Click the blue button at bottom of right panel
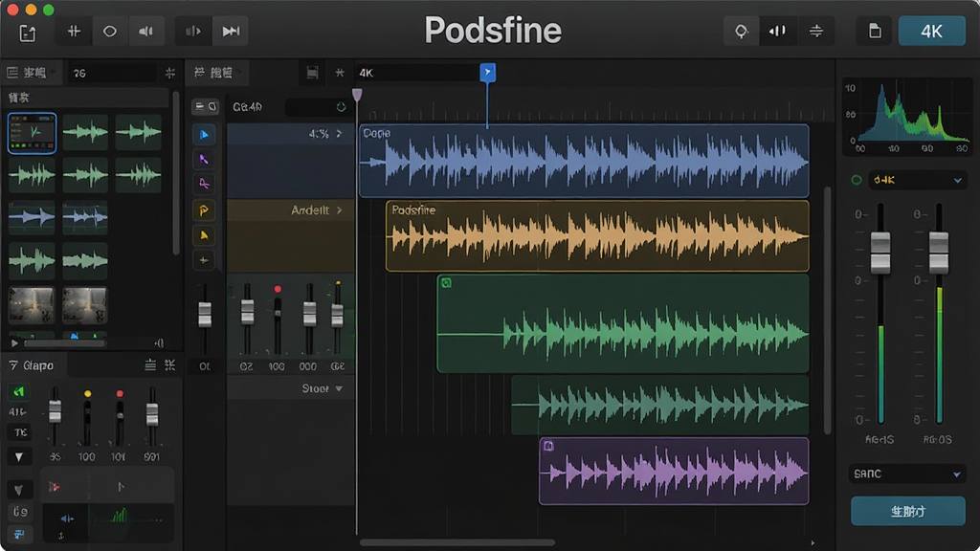 click(x=907, y=511)
